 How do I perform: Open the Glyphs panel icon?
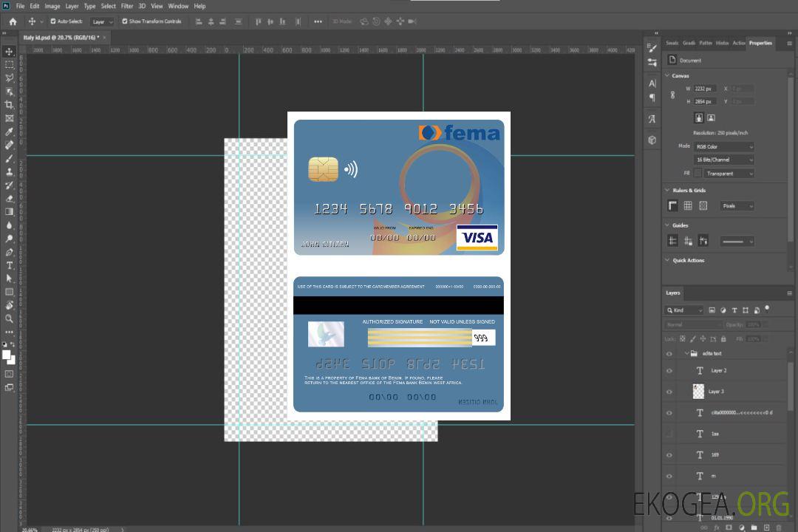point(652,119)
